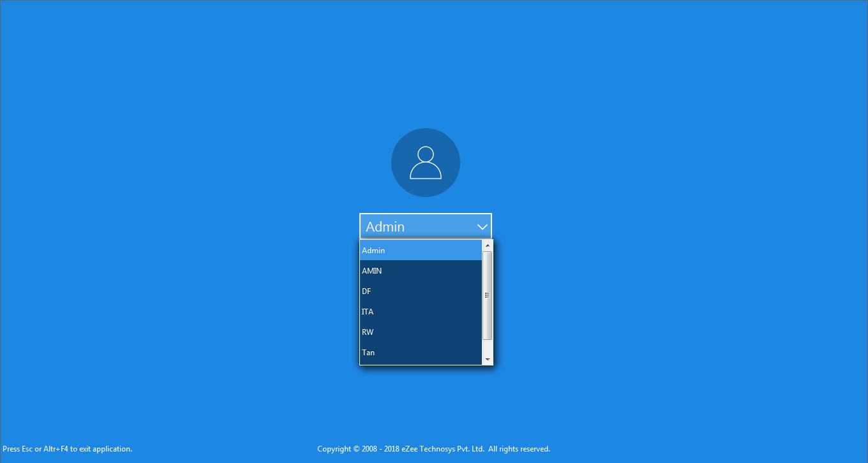Click the user avatar icon
868x463 pixels.
point(426,163)
